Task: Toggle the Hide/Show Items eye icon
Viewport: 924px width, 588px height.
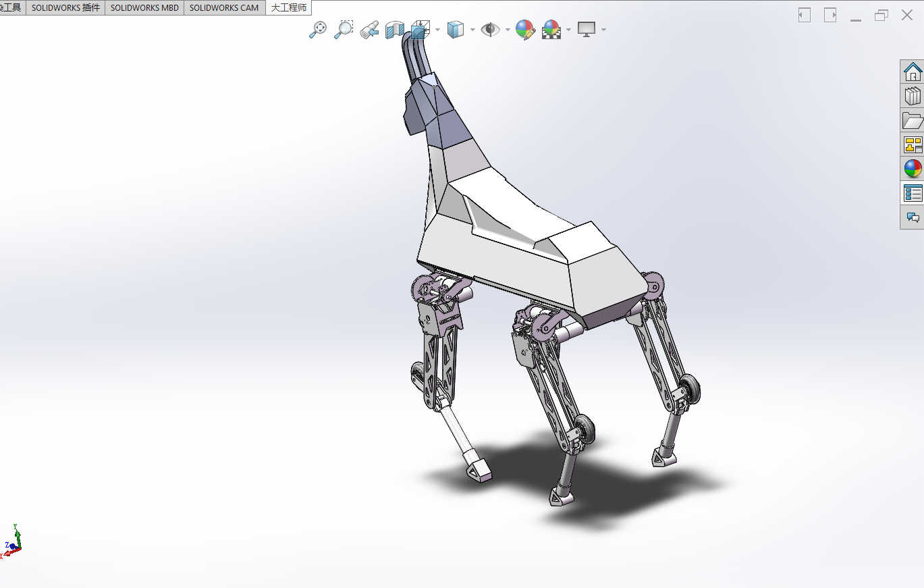Action: click(490, 29)
